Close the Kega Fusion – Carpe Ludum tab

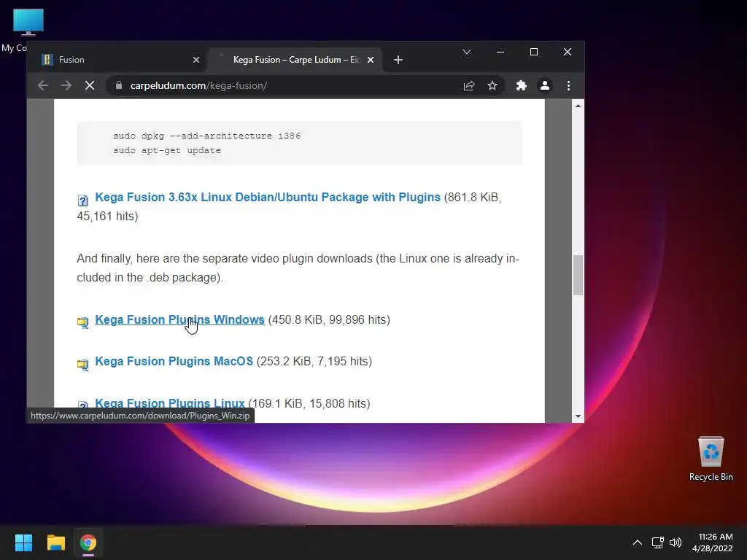(x=371, y=60)
